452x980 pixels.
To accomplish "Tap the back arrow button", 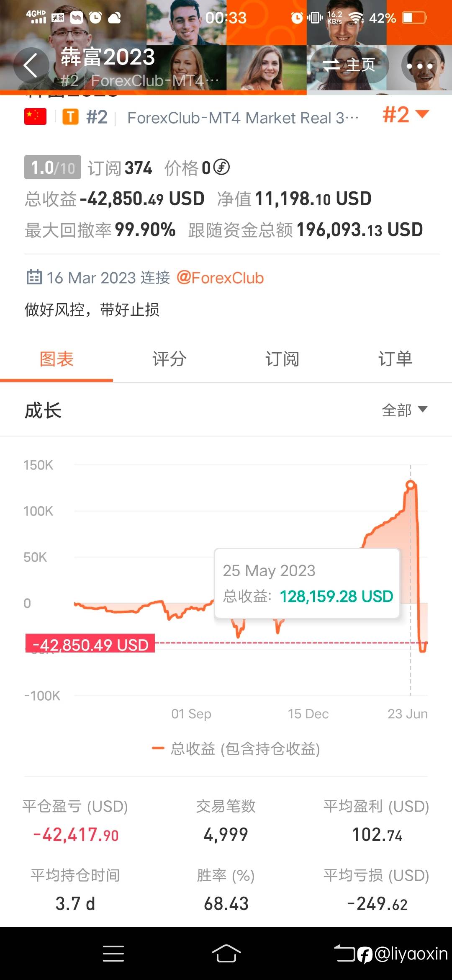I will click(31, 65).
